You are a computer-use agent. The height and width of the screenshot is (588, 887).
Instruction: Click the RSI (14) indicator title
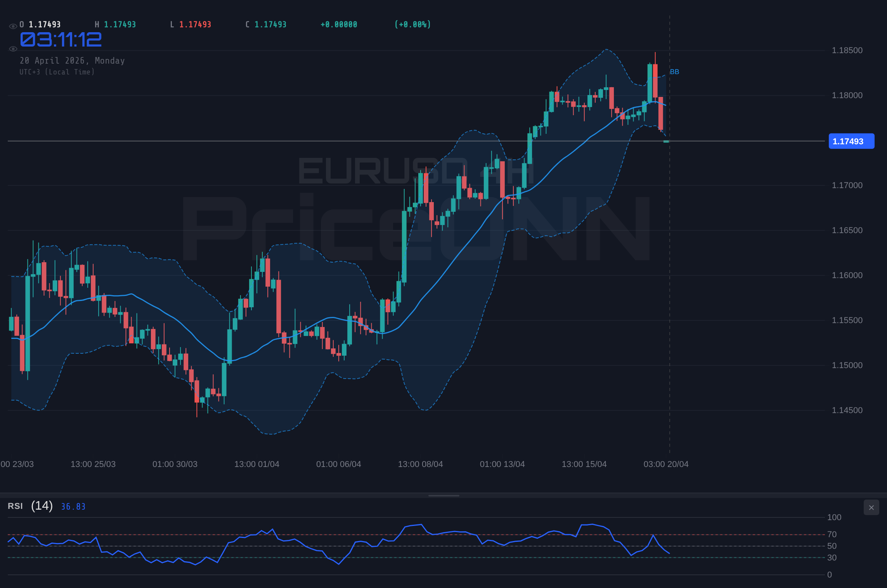pos(30,506)
